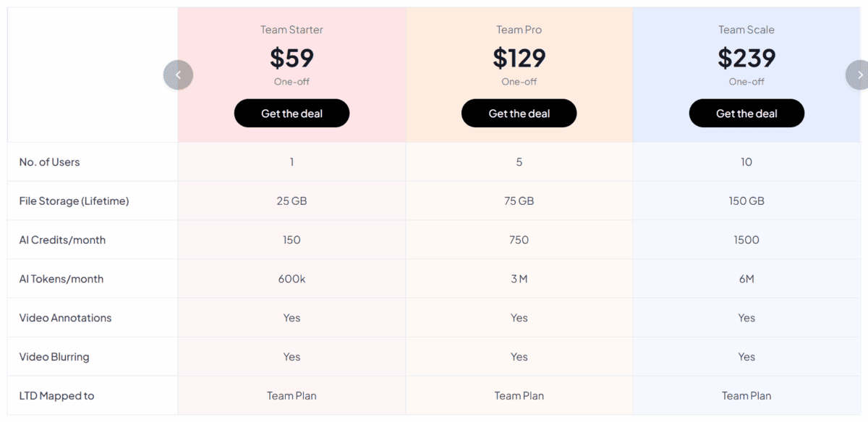Image resolution: width=868 pixels, height=422 pixels.
Task: Select the Team Pro plan heading
Action: [519, 30]
